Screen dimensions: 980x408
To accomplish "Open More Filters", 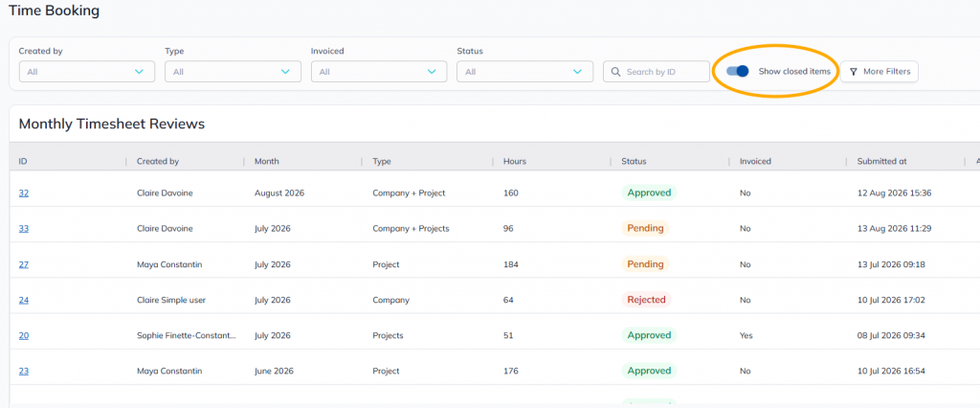I will (879, 71).
